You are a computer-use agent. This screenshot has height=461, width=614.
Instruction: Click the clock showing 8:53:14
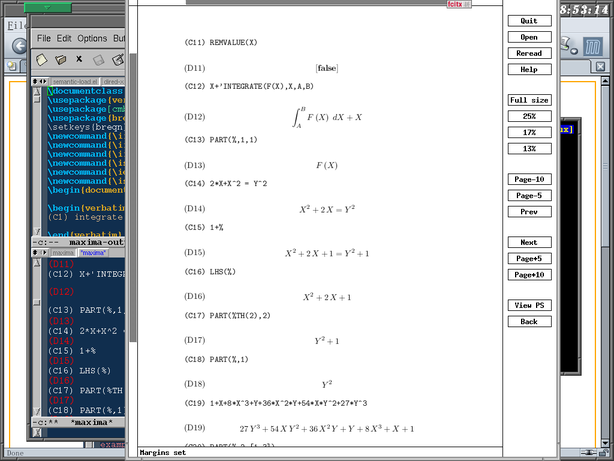[x=584, y=9]
